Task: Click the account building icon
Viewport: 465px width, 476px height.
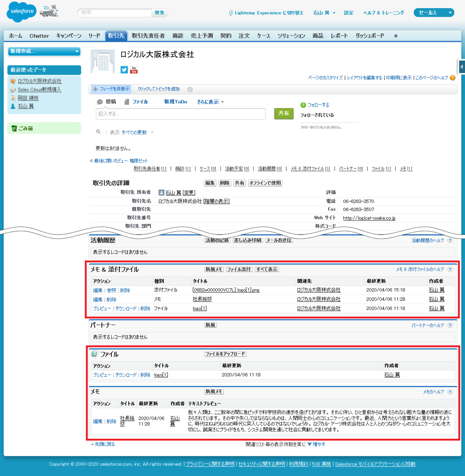Action: (103, 61)
